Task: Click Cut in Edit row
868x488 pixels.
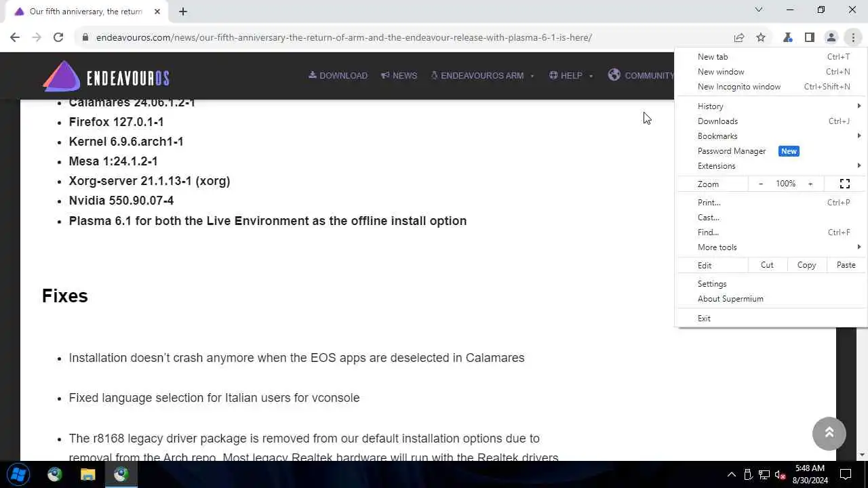Action: 767,265
